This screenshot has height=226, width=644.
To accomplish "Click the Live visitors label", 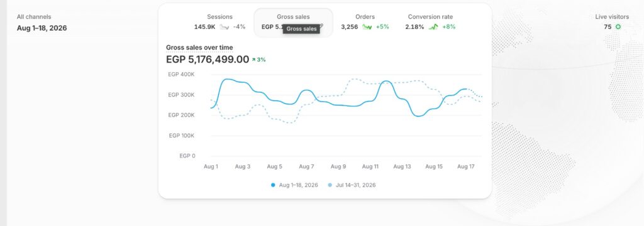I will click(612, 17).
